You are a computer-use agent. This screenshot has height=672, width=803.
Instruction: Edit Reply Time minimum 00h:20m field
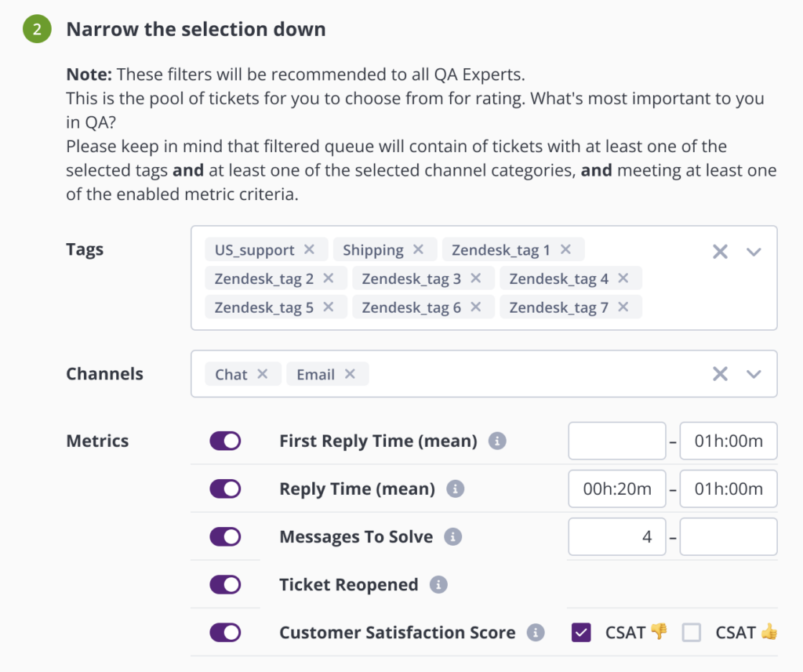(616, 489)
